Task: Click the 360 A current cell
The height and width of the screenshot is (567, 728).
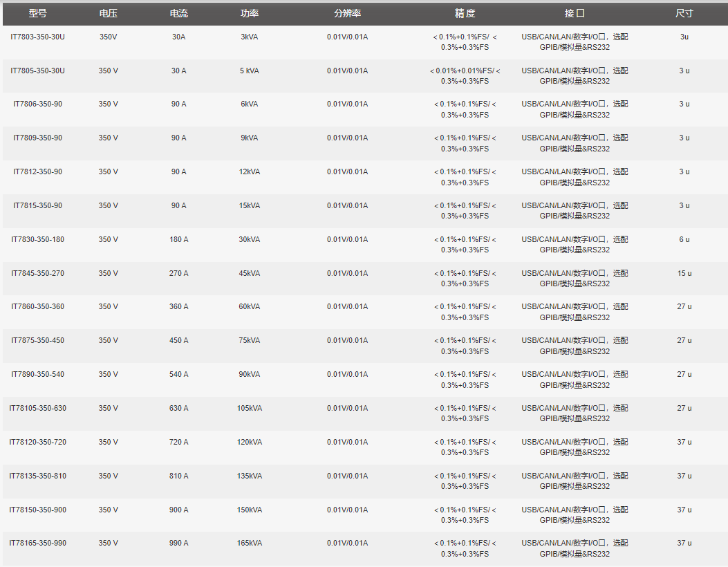Action: [x=179, y=306]
